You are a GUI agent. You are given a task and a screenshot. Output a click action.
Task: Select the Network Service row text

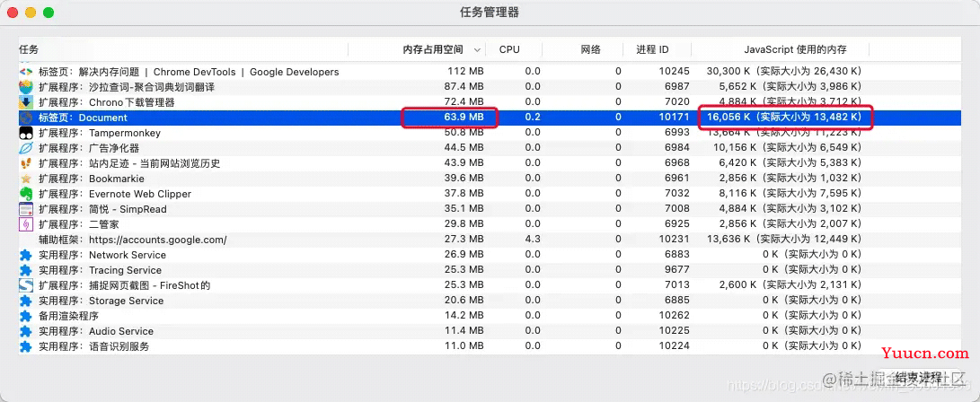[102, 255]
